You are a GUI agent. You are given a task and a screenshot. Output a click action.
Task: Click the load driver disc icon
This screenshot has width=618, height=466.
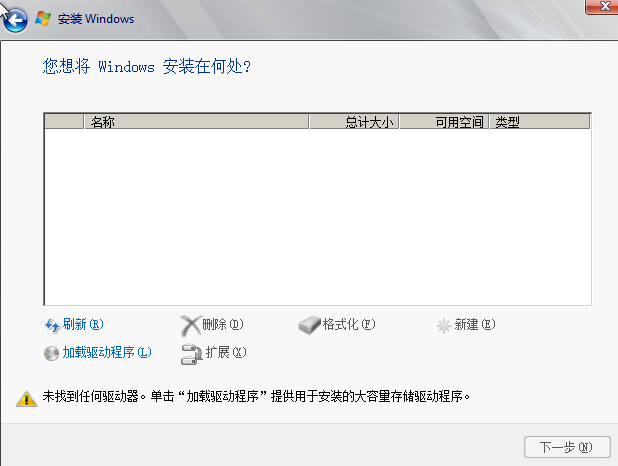(52, 353)
